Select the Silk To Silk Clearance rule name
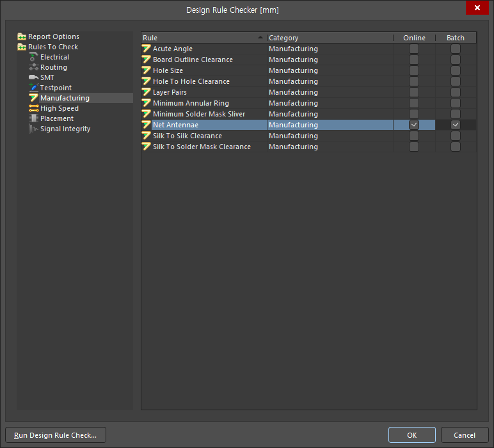 (187, 136)
